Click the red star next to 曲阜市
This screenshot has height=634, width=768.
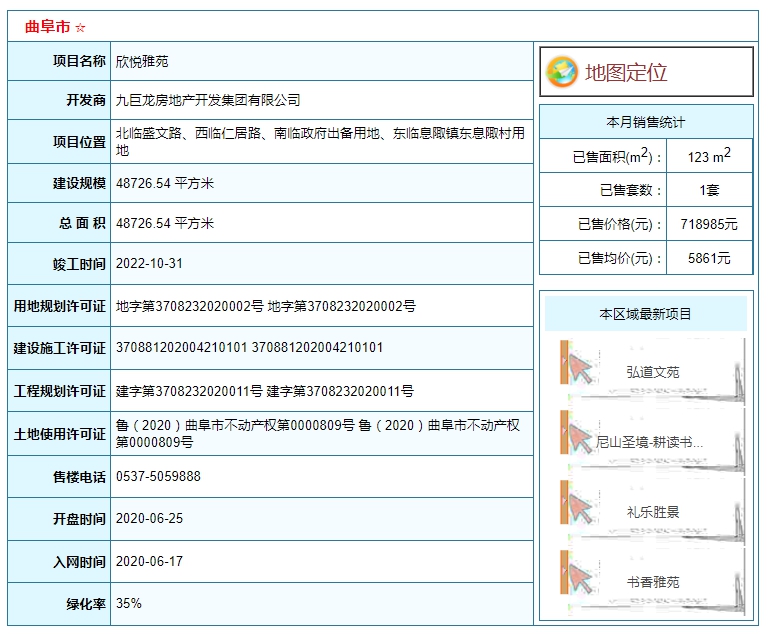tap(80, 28)
